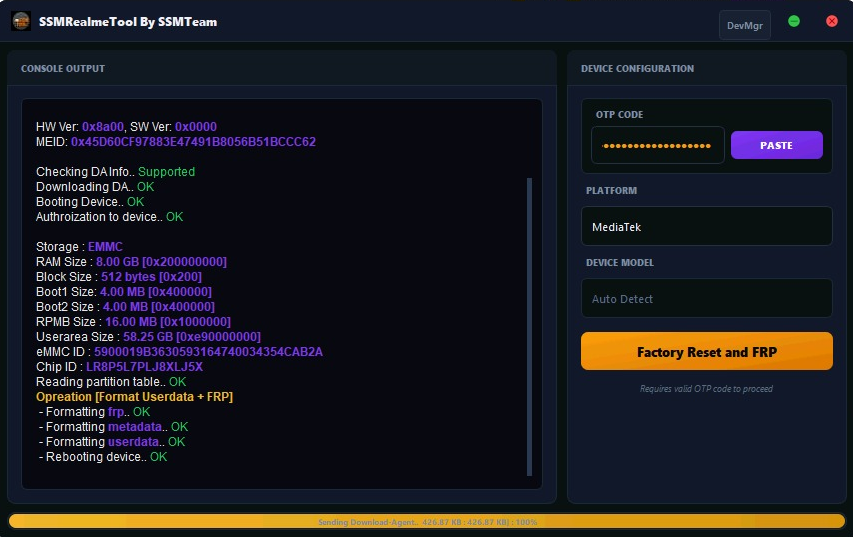Click the eMMC ID hex string
This screenshot has height=537, width=853.
tap(208, 352)
